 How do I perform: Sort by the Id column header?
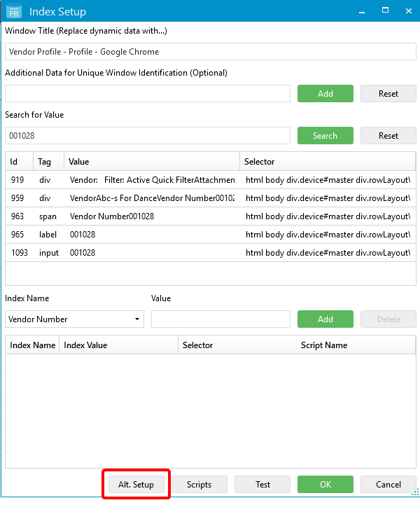[20, 161]
